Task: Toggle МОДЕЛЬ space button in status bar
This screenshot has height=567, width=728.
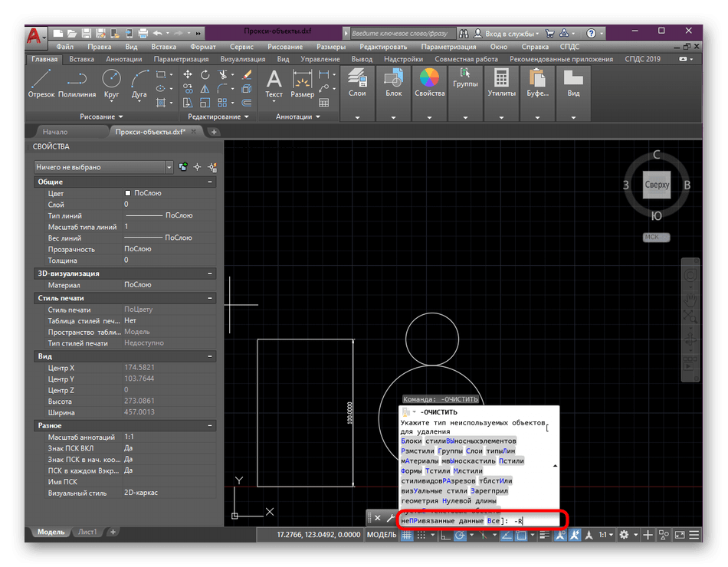Action: 382,535
